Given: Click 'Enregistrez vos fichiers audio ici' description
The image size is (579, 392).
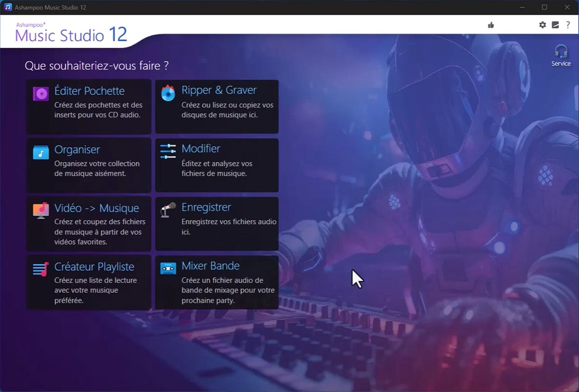Looking at the screenshot, I should 229,227.
